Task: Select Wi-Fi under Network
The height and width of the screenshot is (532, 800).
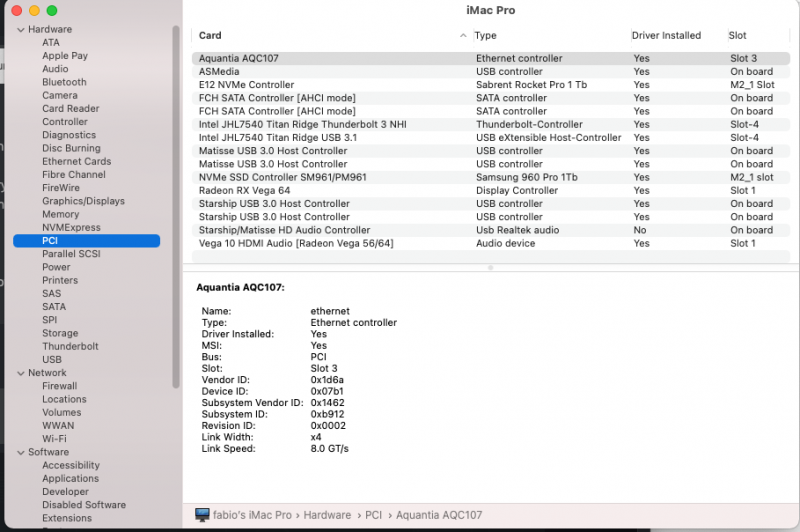Action: coord(54,439)
